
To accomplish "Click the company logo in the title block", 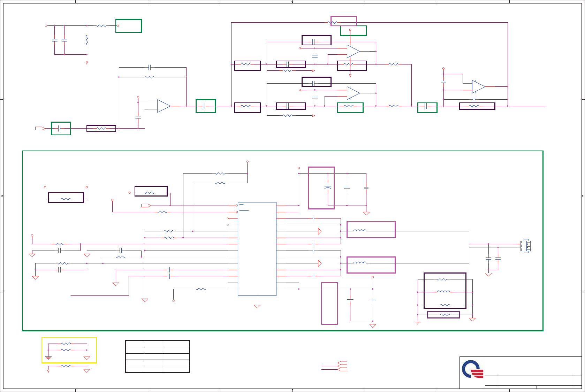I will click(473, 369).
